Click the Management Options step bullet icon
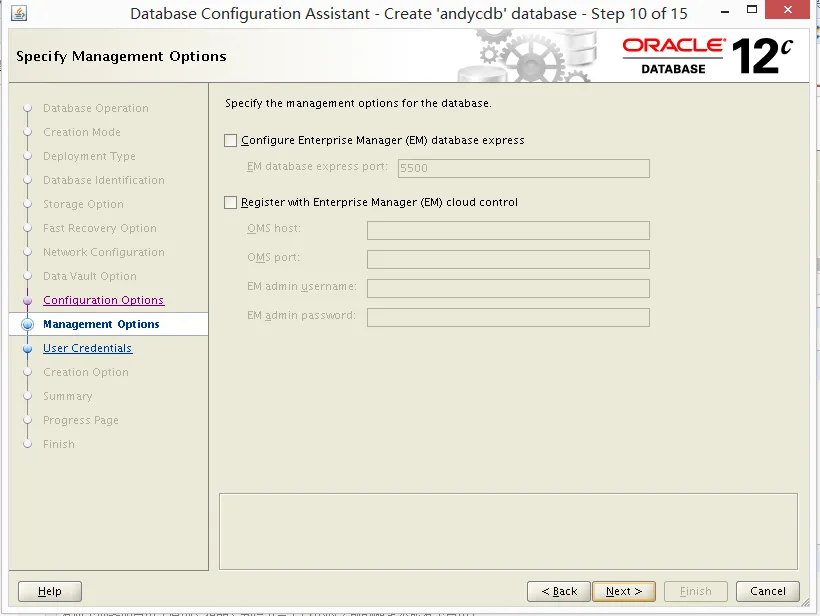 28,324
